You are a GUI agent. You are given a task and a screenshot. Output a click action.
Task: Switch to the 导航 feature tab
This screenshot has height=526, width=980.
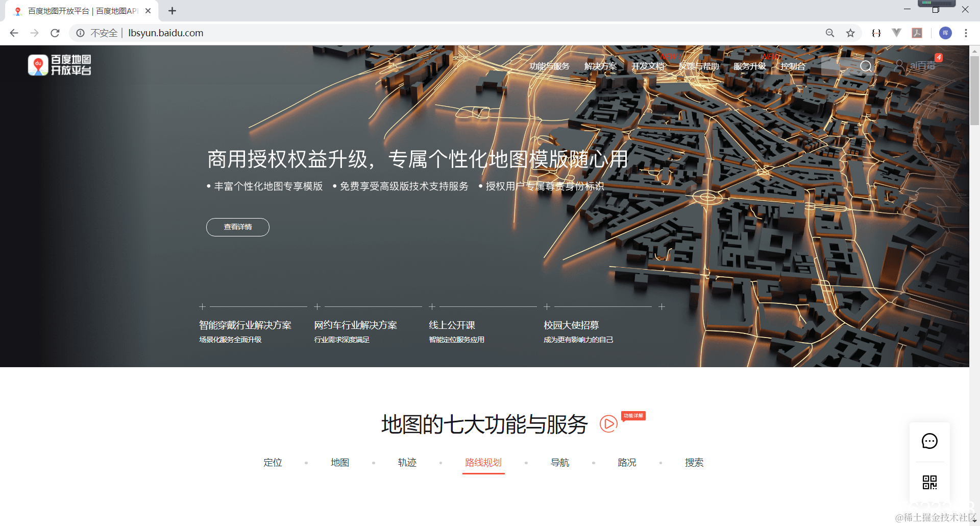560,463
